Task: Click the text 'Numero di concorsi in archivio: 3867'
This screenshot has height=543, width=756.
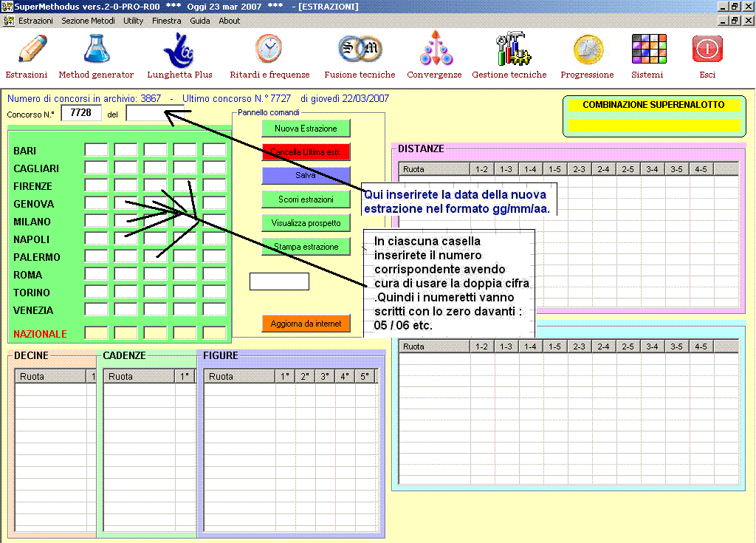Action: (x=84, y=98)
